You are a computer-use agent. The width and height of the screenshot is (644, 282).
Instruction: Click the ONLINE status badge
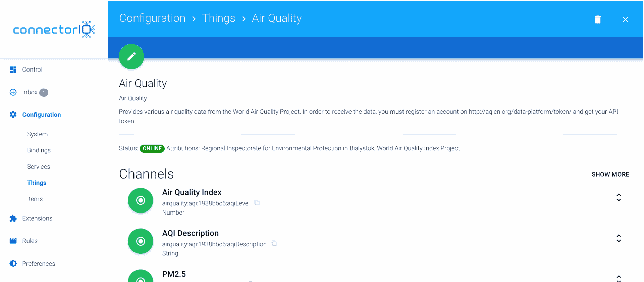152,148
